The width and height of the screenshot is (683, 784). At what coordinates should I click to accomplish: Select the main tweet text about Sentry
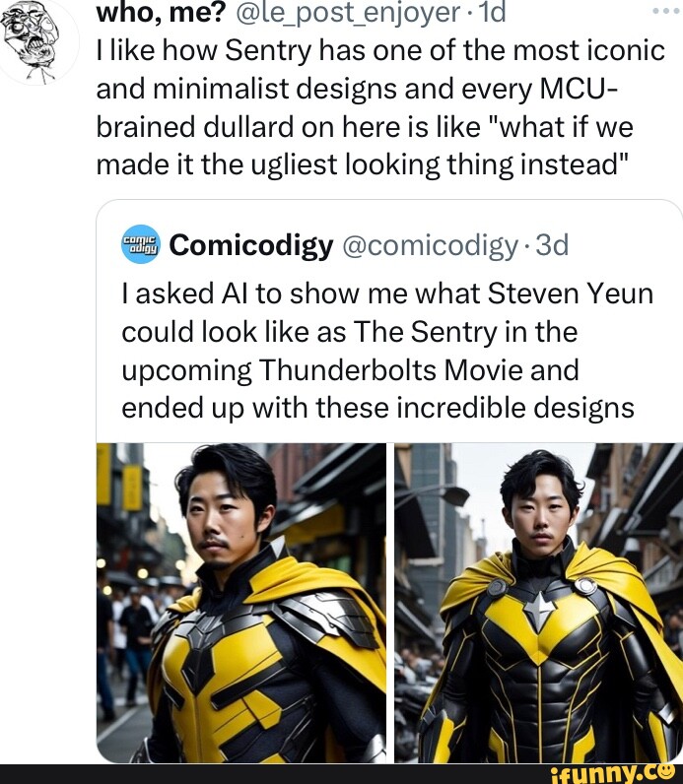coord(380,107)
